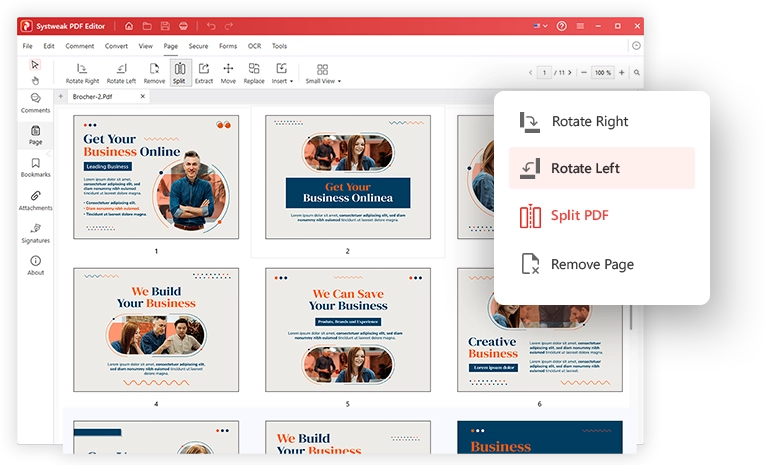Select page 5 thumbnail We Can Save

348,330
